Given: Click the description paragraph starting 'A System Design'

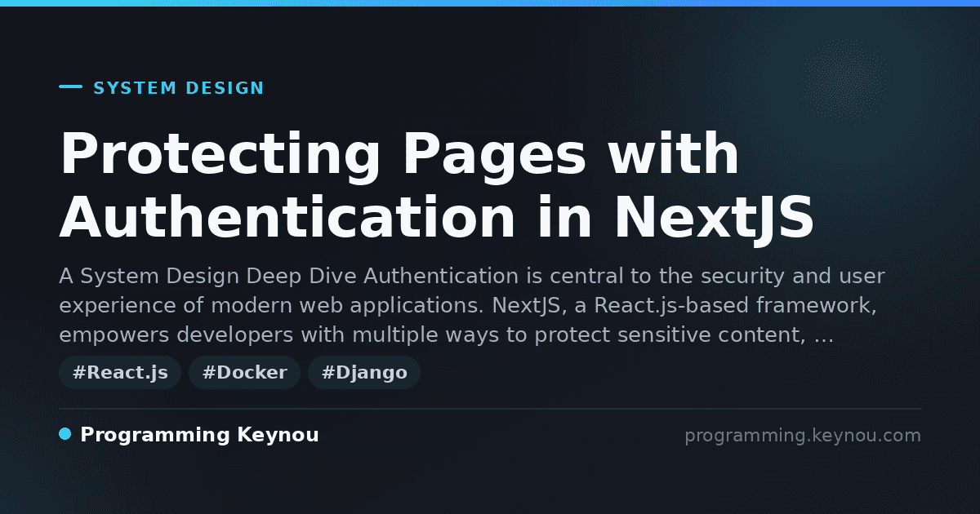Looking at the screenshot, I should click(472, 305).
